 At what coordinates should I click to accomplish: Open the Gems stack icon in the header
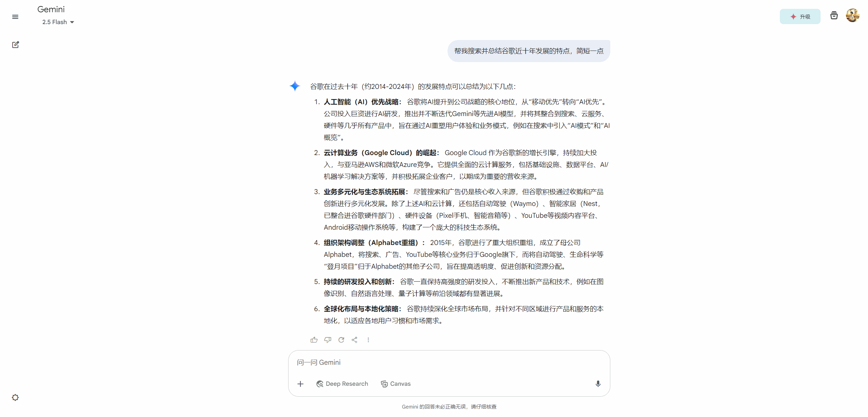[x=834, y=15]
